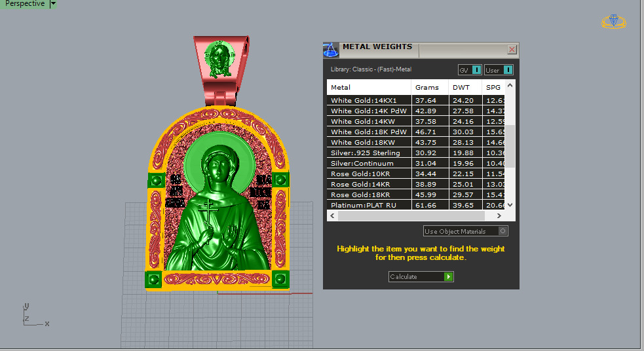
Task: Select the bottom-right green corner stone
Action: [280, 279]
